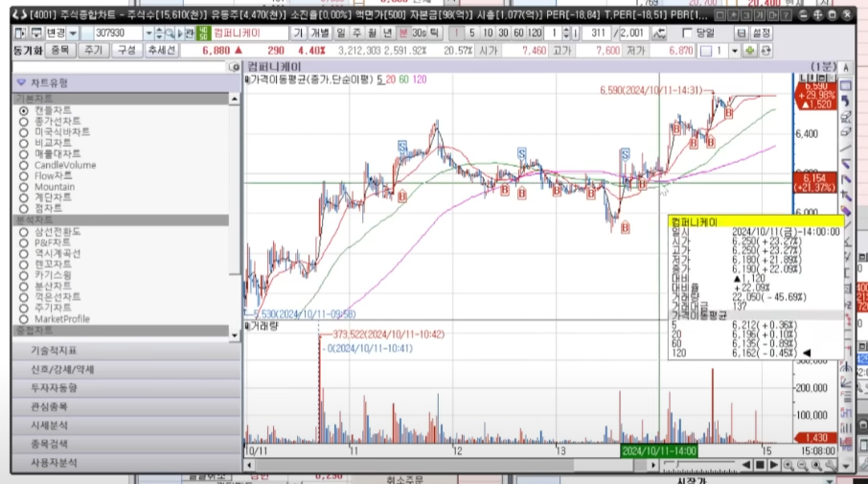Click the green plus add-chart icon

(x=750, y=51)
